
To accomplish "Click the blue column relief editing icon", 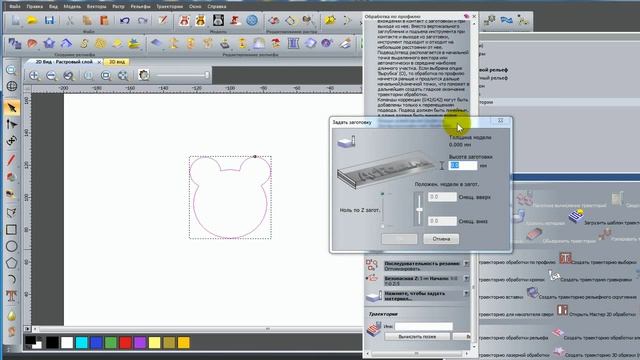I will (x=293, y=43).
